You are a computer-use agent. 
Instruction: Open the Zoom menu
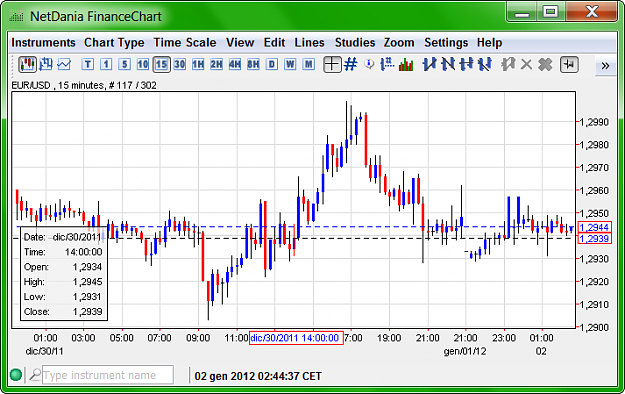399,42
